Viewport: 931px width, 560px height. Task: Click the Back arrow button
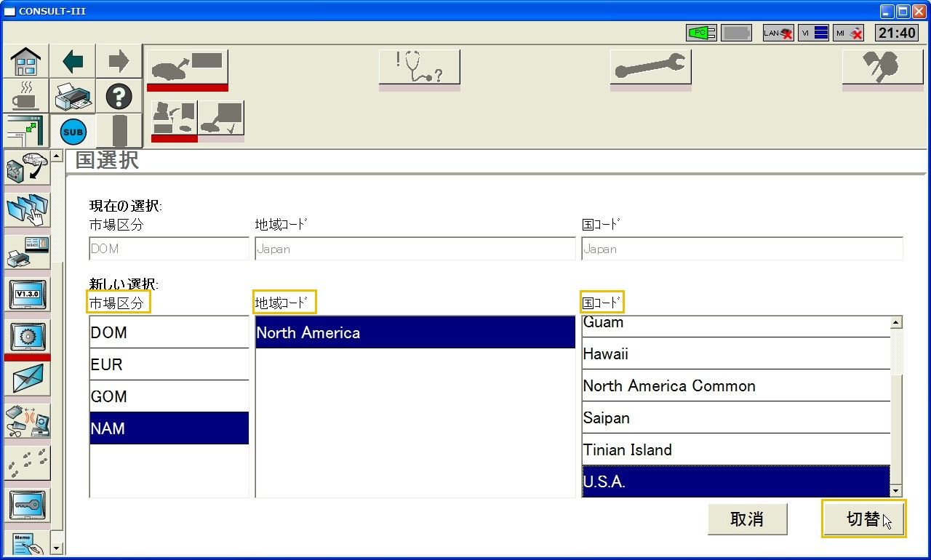(73, 61)
